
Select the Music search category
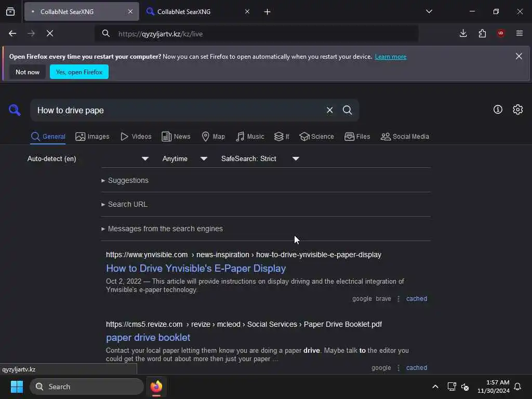[250, 137]
